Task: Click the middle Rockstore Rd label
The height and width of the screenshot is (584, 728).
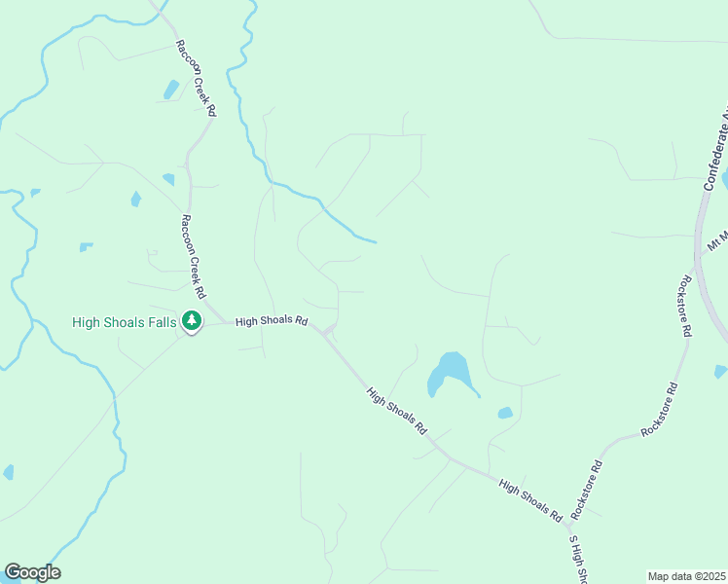Action: [660, 410]
